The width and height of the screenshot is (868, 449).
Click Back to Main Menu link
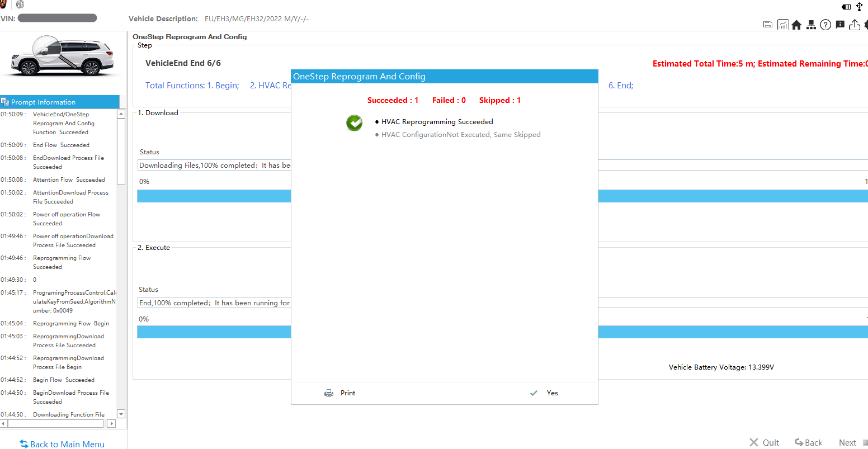coord(62,444)
